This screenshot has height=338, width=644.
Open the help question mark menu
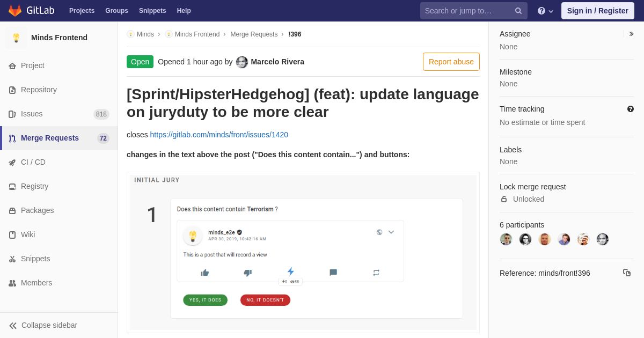[545, 11]
